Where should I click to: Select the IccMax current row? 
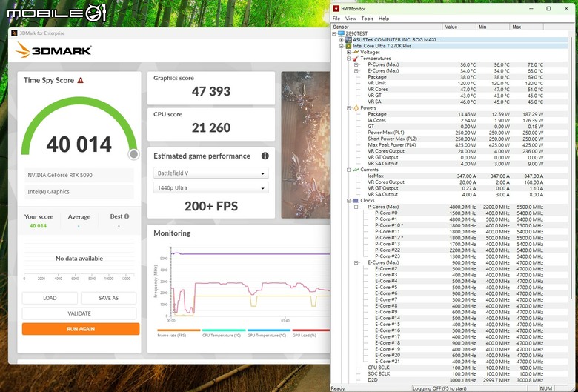pos(449,176)
